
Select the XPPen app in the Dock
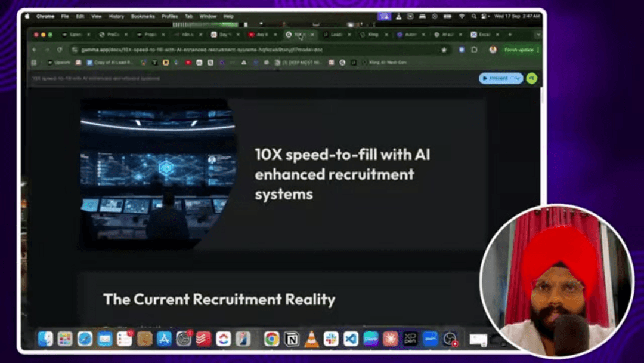pyautogui.click(x=410, y=339)
